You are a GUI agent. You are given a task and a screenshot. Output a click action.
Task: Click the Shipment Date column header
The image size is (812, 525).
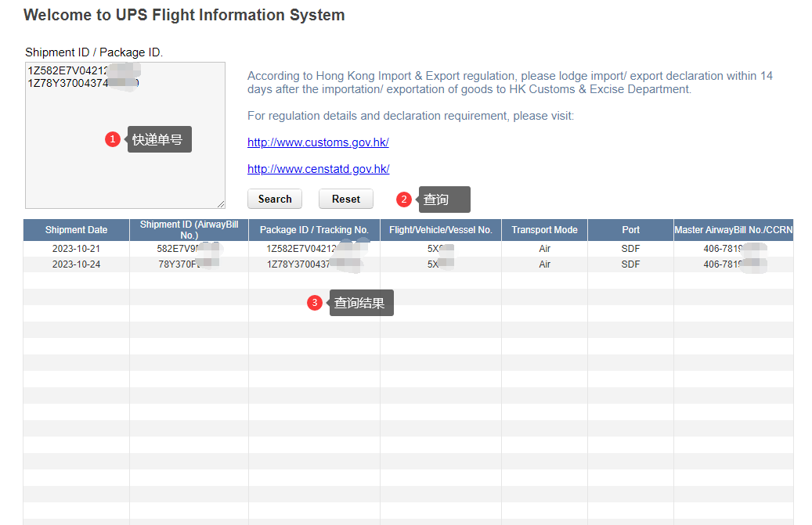(x=76, y=230)
